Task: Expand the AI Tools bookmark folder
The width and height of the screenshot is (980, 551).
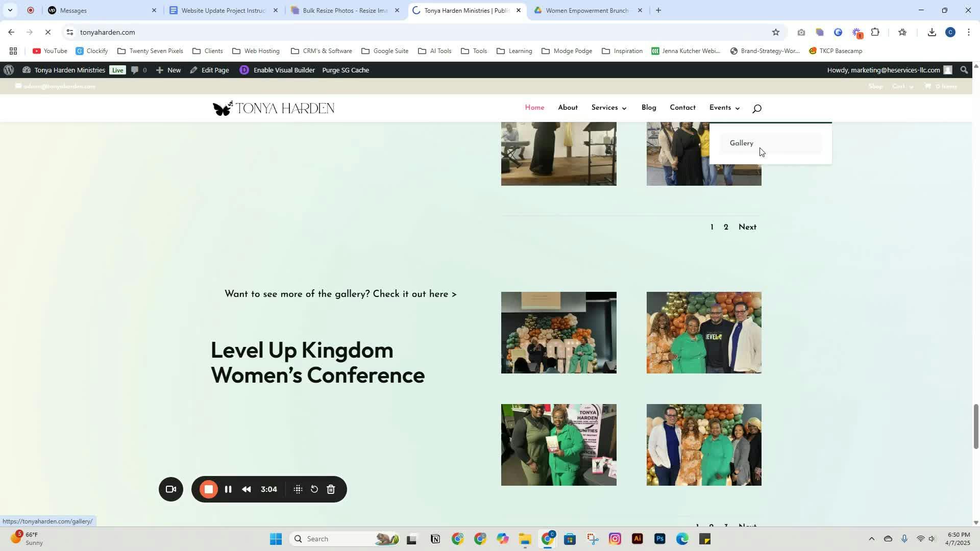Action: (x=435, y=51)
